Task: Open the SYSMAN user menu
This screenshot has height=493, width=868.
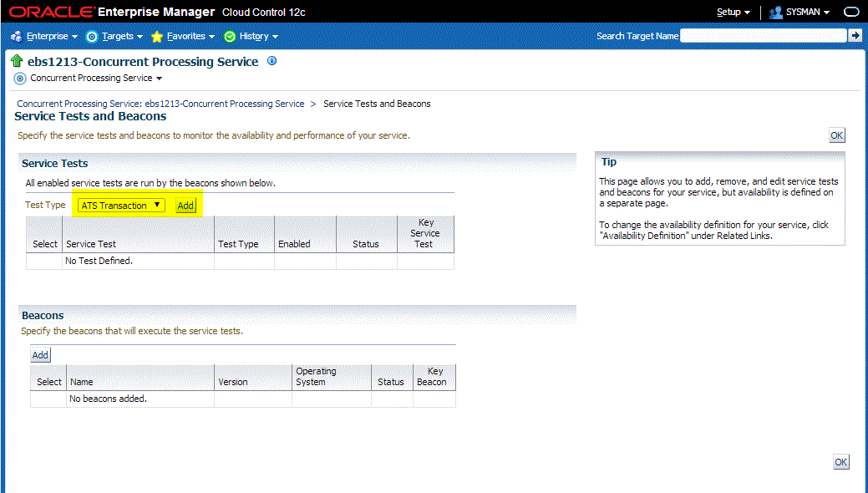Action: (x=808, y=12)
